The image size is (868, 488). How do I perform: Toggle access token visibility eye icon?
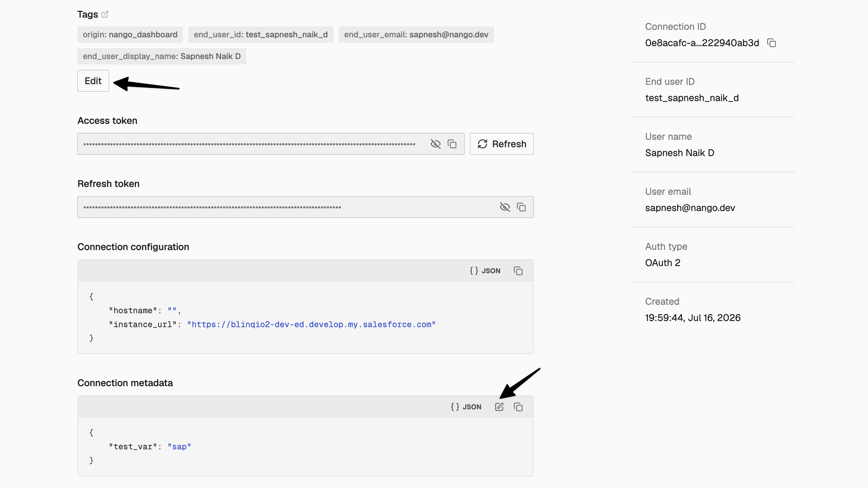click(x=435, y=144)
